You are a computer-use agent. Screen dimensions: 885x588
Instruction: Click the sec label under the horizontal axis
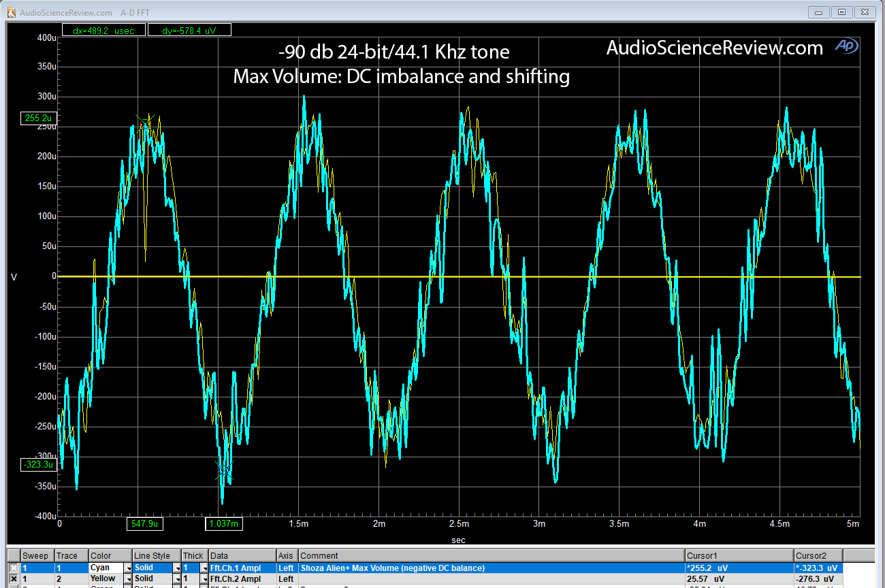pyautogui.click(x=459, y=540)
